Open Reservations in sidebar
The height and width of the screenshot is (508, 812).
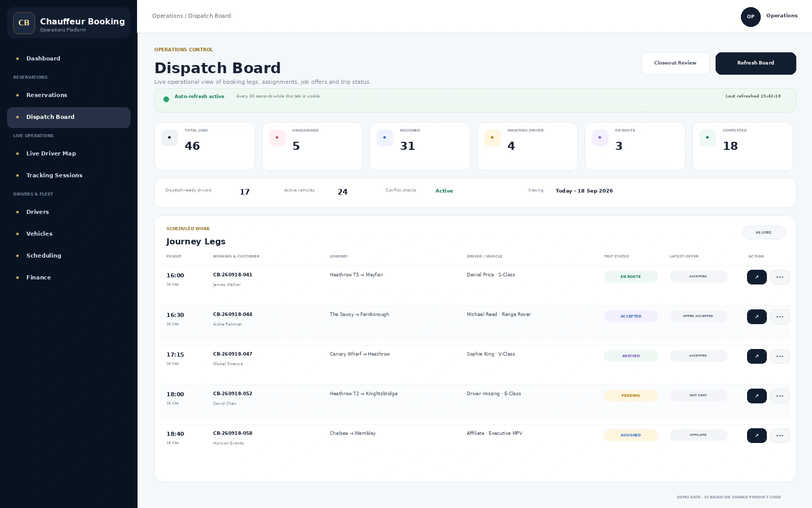click(69, 96)
